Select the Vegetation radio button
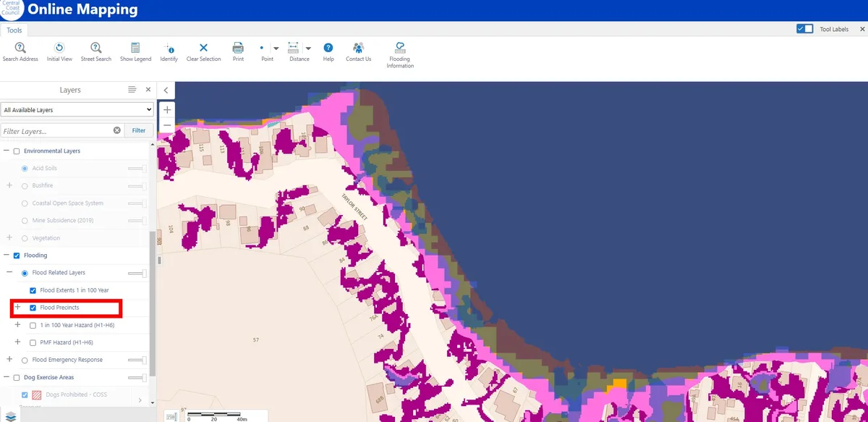 (x=25, y=238)
